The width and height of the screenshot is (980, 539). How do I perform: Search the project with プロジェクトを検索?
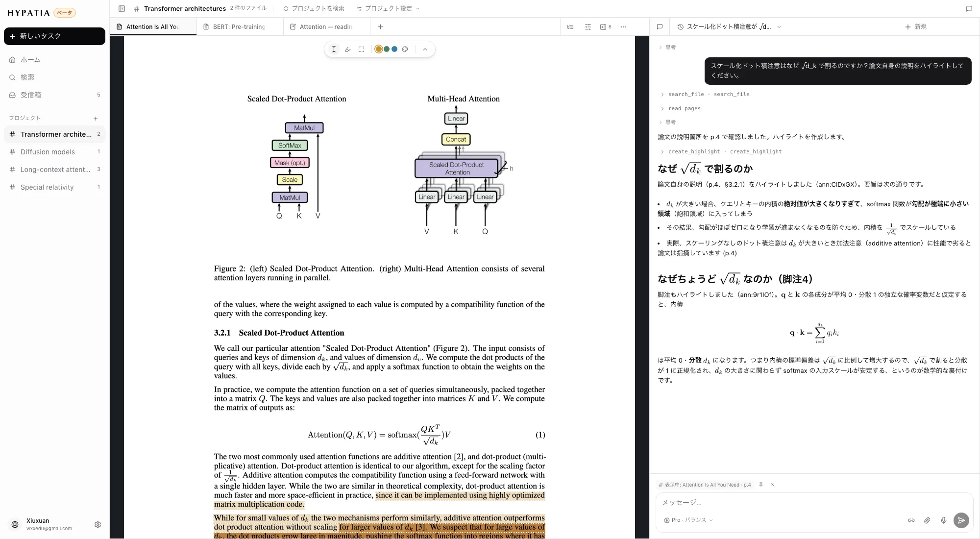pyautogui.click(x=314, y=8)
